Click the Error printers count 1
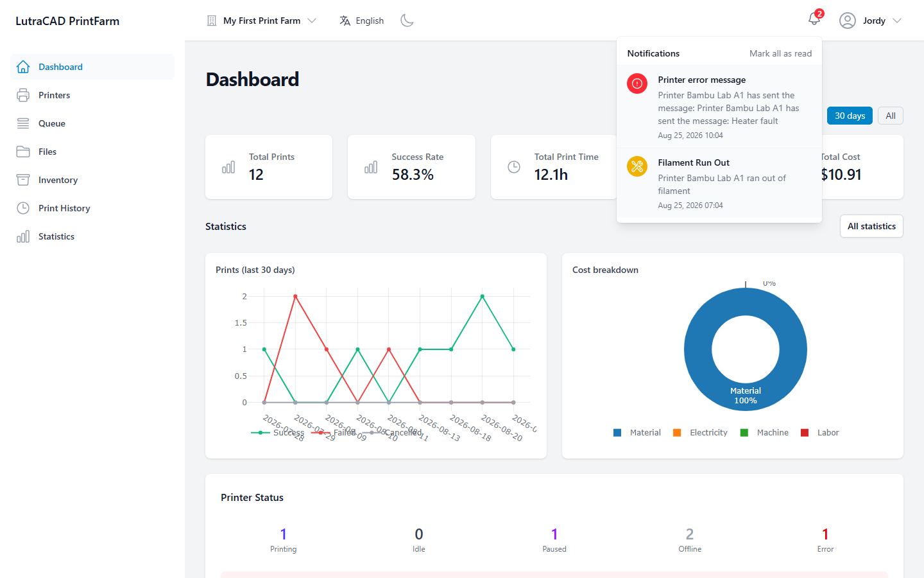The image size is (924, 578). coord(825,534)
